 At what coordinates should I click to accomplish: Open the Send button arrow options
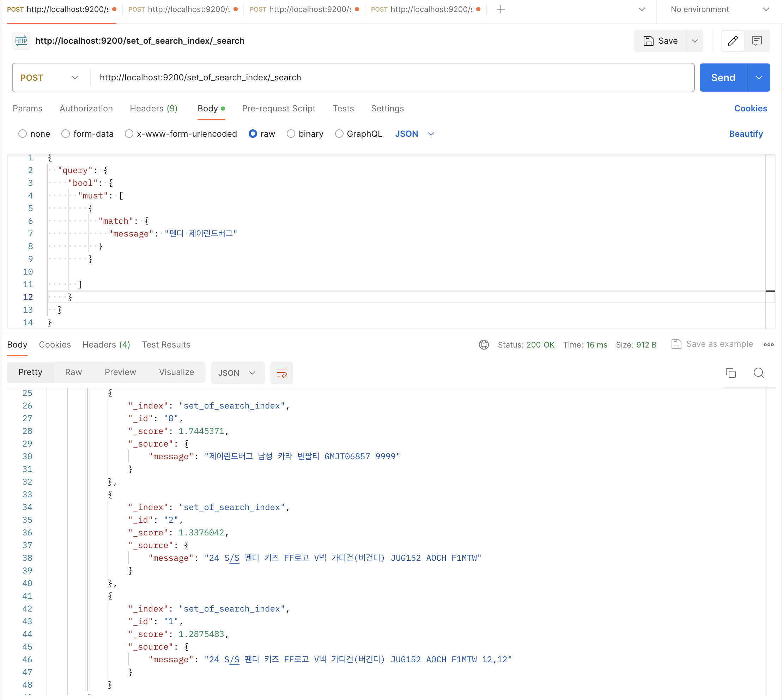click(x=758, y=78)
